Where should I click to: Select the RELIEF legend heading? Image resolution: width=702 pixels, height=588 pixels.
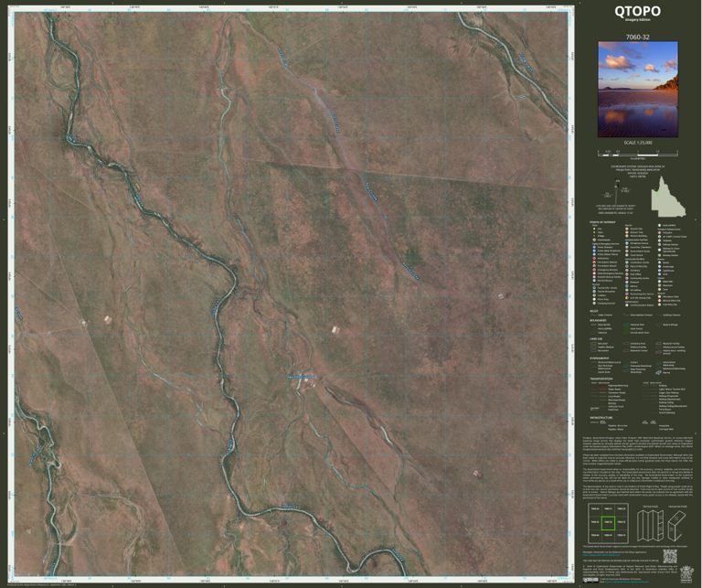point(594,310)
